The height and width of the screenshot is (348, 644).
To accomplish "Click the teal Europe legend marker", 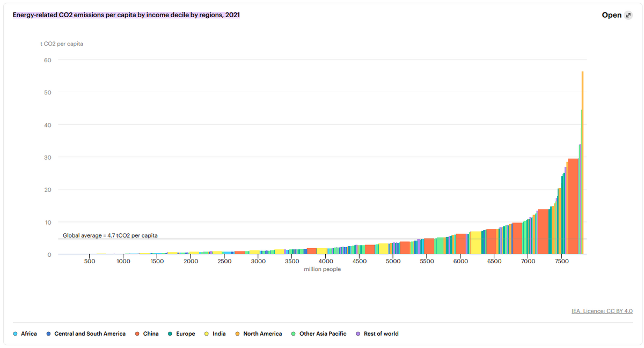I will click(x=170, y=334).
